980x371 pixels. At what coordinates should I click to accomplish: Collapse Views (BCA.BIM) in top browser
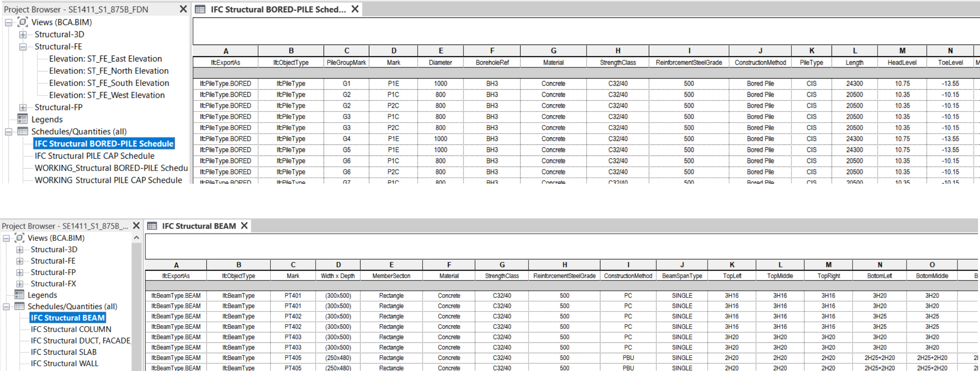8,23
